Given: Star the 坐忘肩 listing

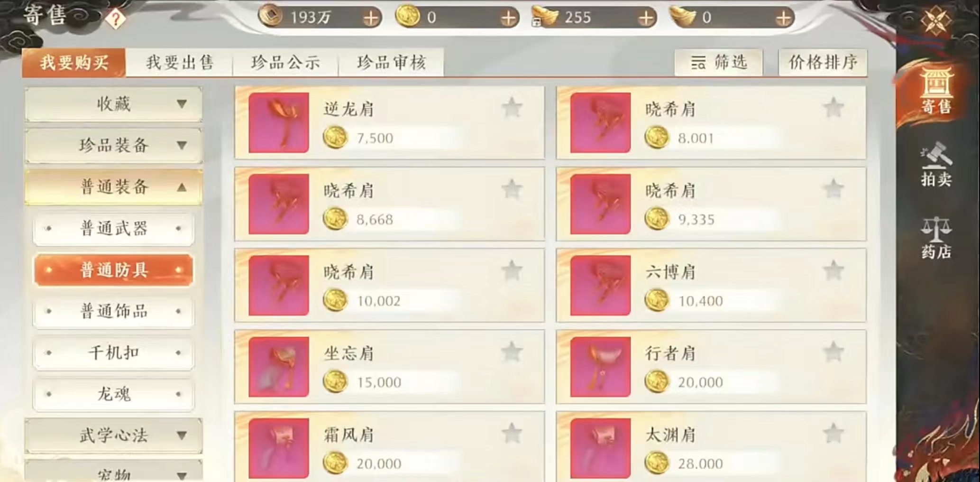Looking at the screenshot, I should 512,352.
